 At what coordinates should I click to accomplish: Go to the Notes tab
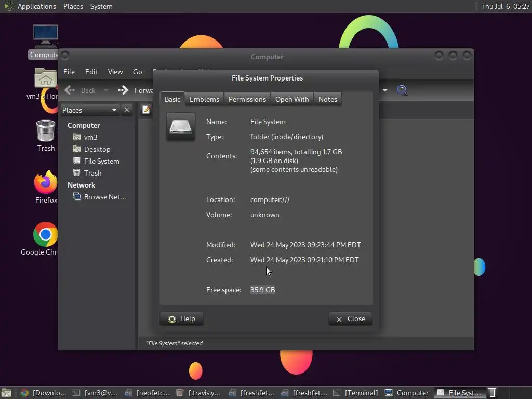coord(327,99)
